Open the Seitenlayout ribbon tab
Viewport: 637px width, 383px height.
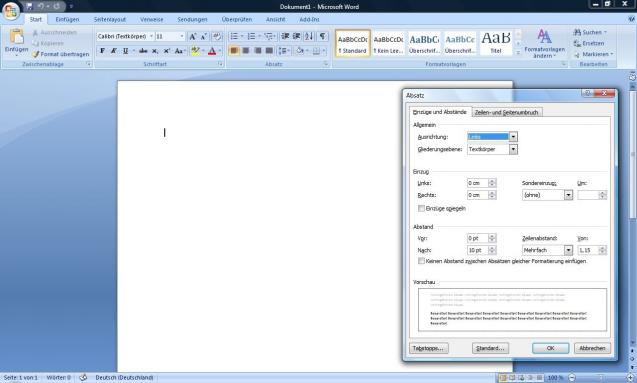[x=110, y=19]
